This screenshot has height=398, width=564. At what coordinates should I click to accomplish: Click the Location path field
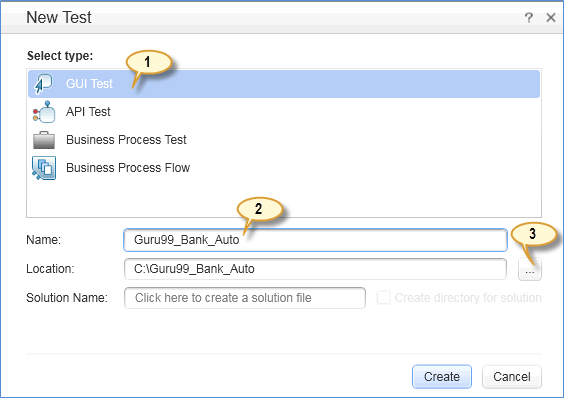point(315,269)
